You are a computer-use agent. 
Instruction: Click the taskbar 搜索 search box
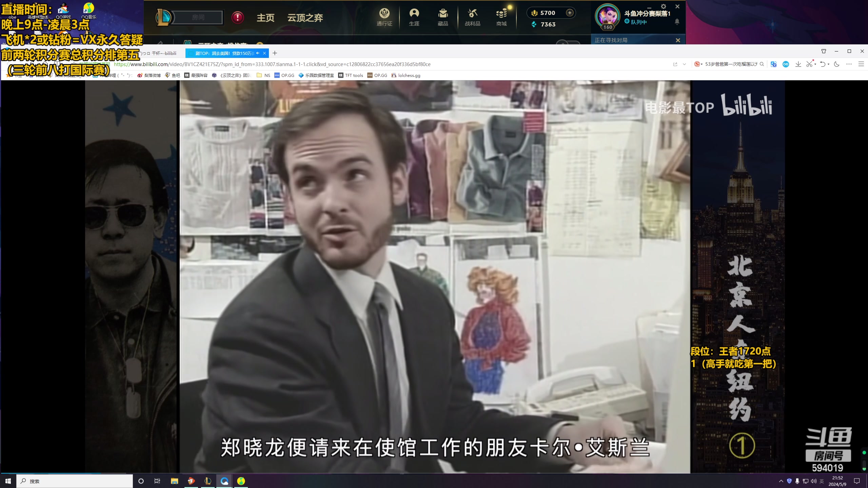pyautogui.click(x=75, y=481)
